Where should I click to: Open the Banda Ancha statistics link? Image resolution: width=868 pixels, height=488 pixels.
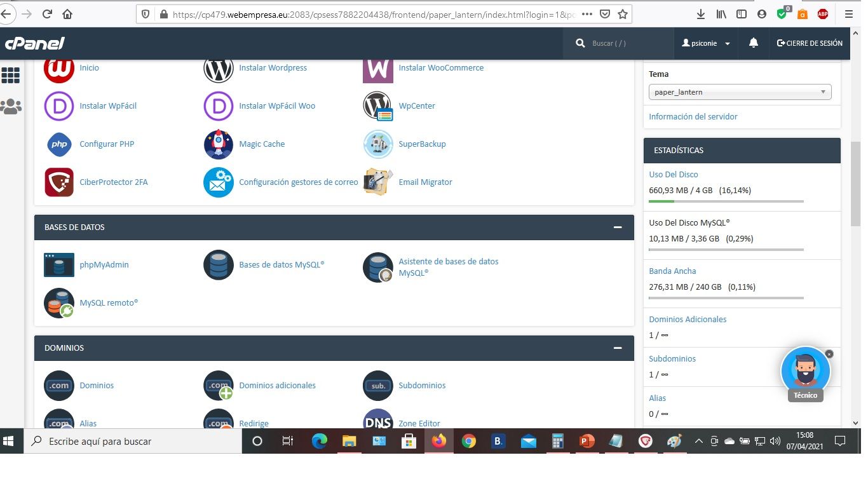[x=672, y=271]
